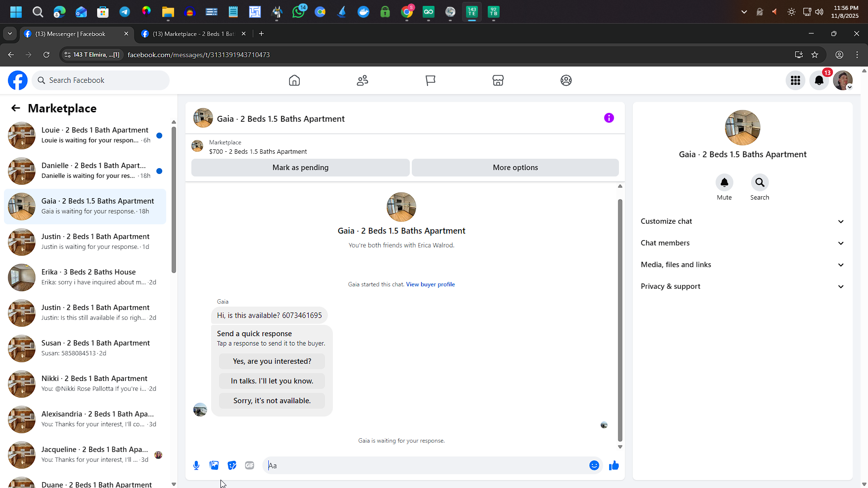This screenshot has height=488, width=868.
Task: Click the $700 - 2 Beds 1.5 Baths listing
Action: click(258, 152)
